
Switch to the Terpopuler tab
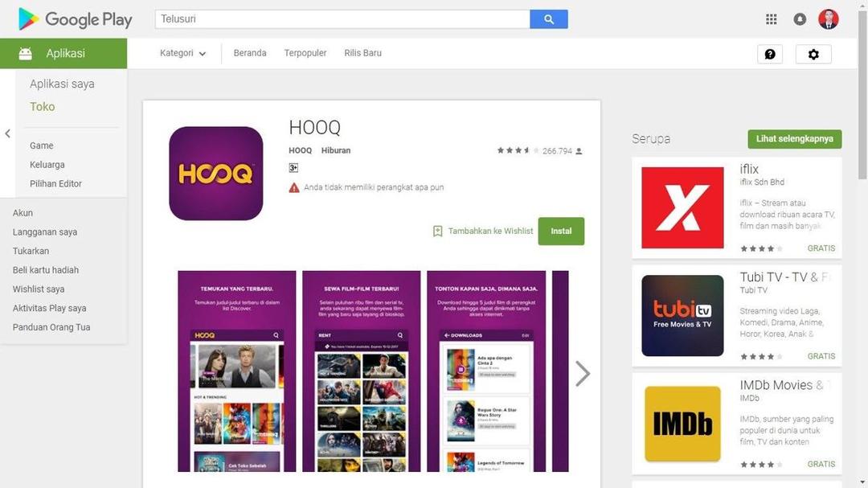pos(305,53)
